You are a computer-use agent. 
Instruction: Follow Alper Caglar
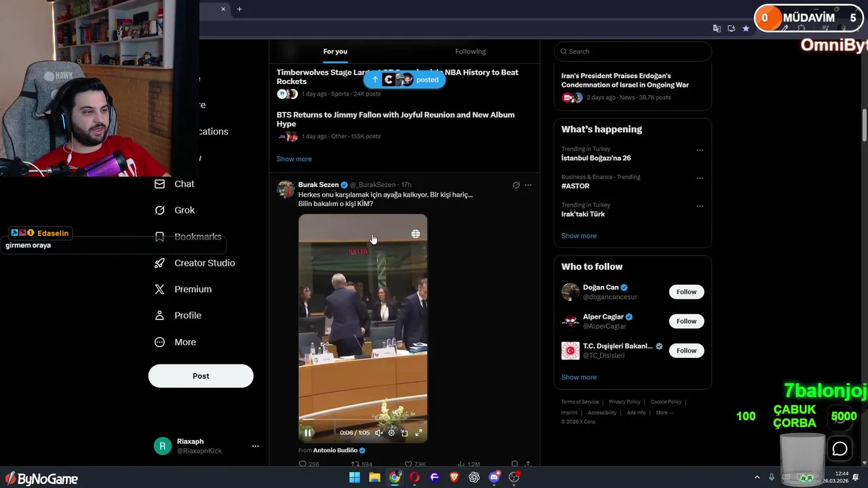click(686, 321)
